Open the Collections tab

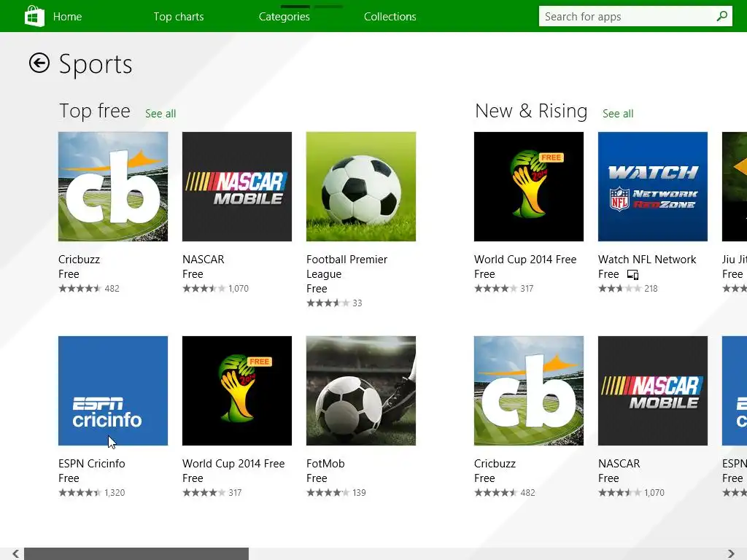pyautogui.click(x=390, y=17)
